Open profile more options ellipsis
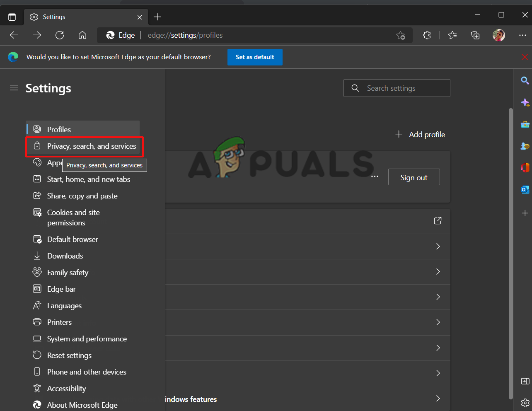The height and width of the screenshot is (411, 532). coord(375,177)
